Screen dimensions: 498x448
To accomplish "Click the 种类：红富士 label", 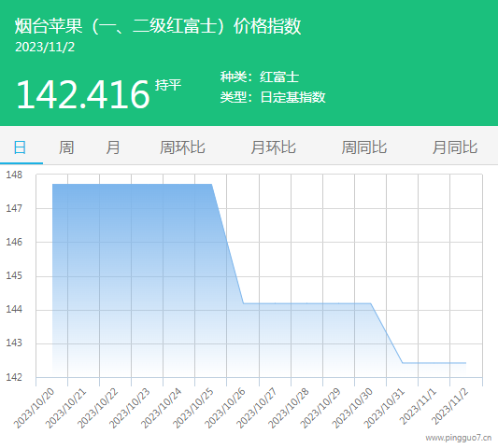I will [x=260, y=77].
